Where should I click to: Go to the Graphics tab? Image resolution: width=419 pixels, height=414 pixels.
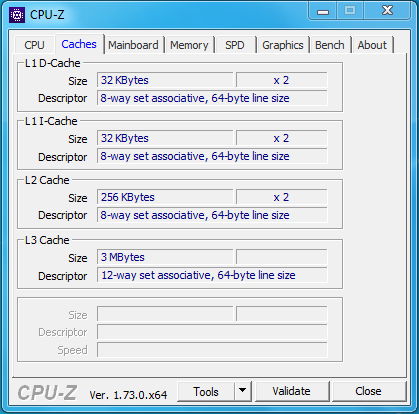click(283, 45)
